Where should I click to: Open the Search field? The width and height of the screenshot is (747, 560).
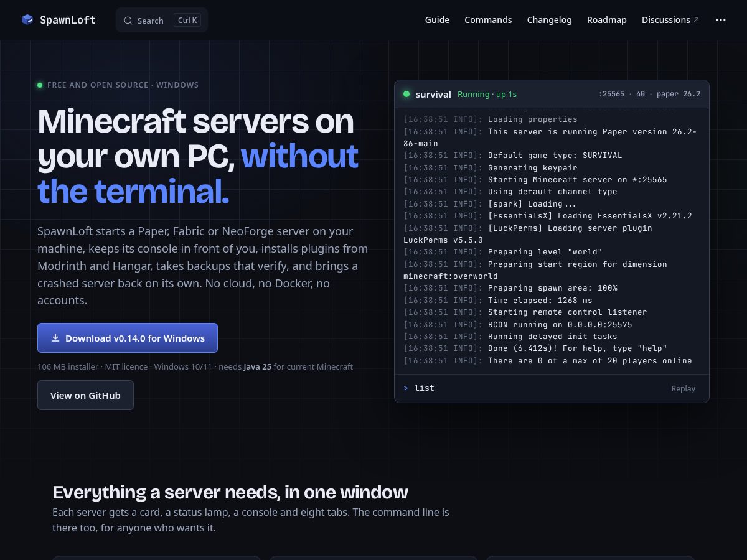pos(162,20)
